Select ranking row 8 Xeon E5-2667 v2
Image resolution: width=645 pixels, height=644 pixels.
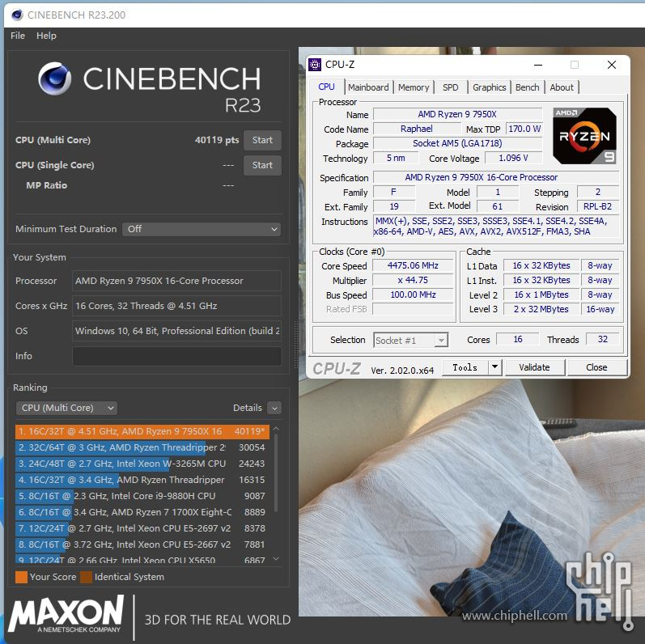click(x=142, y=544)
